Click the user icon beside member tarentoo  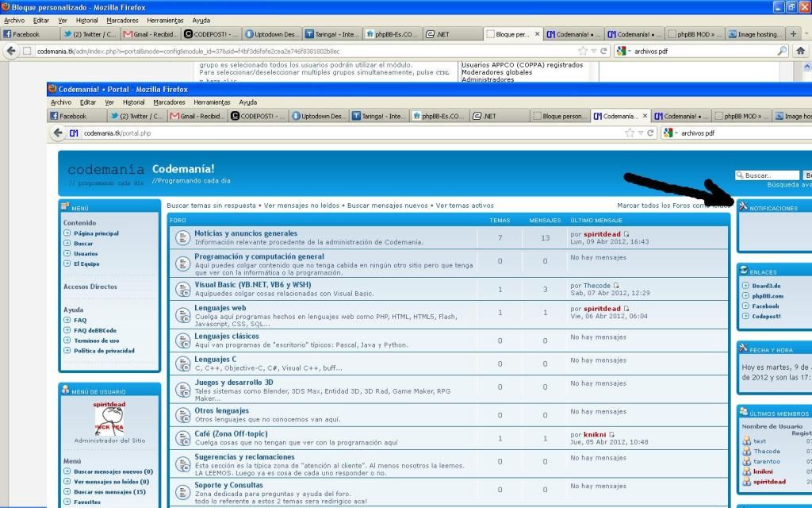[746, 461]
